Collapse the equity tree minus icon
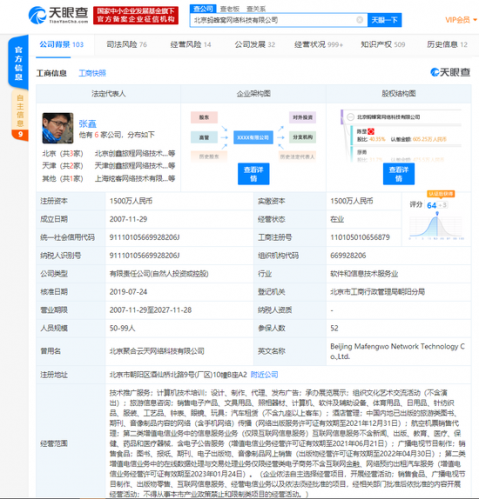Image resolution: width=479 pixels, height=499 pixels. tap(350, 117)
